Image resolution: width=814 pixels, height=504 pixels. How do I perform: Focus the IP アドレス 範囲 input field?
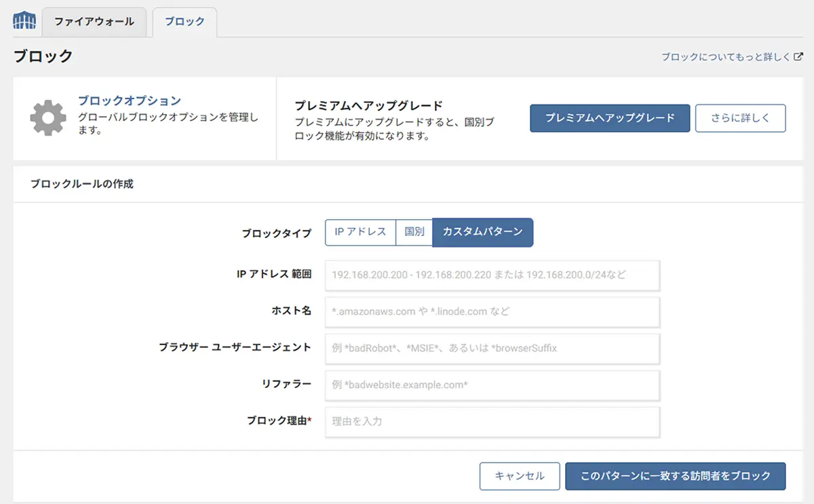click(x=492, y=275)
